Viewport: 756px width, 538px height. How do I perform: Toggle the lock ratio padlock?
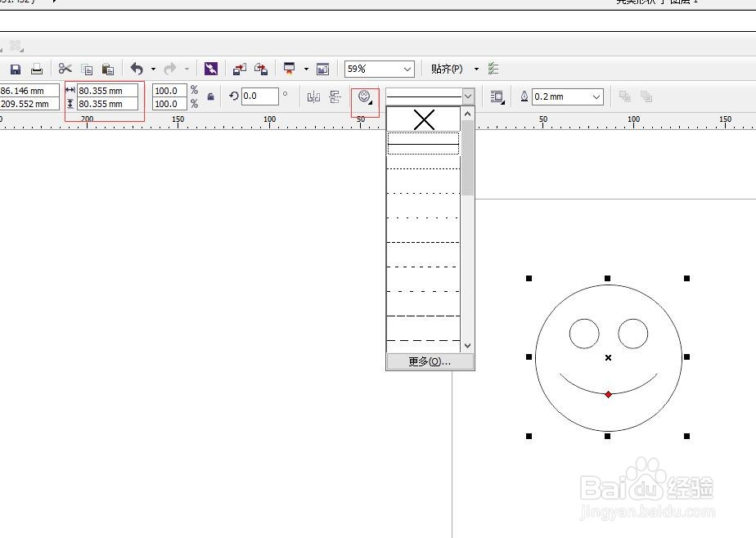[x=210, y=96]
